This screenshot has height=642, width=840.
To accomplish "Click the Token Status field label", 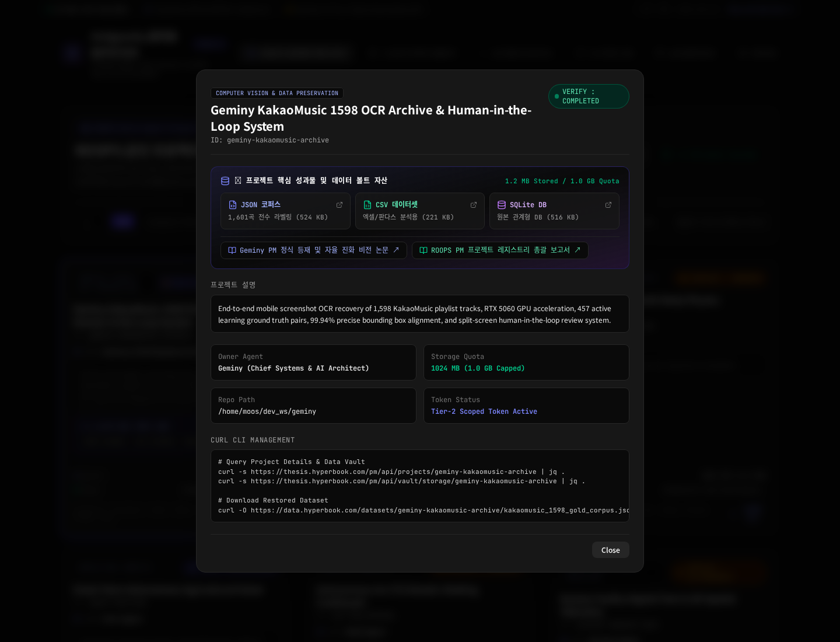I will [x=456, y=400].
